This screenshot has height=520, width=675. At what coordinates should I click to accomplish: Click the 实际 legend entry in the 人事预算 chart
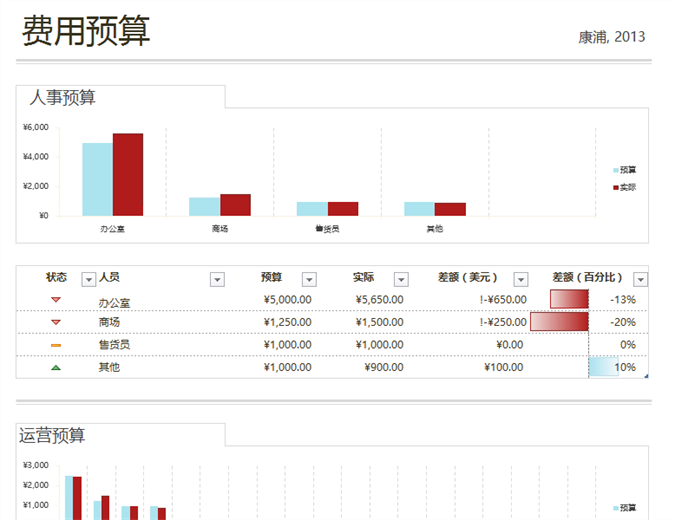point(624,187)
